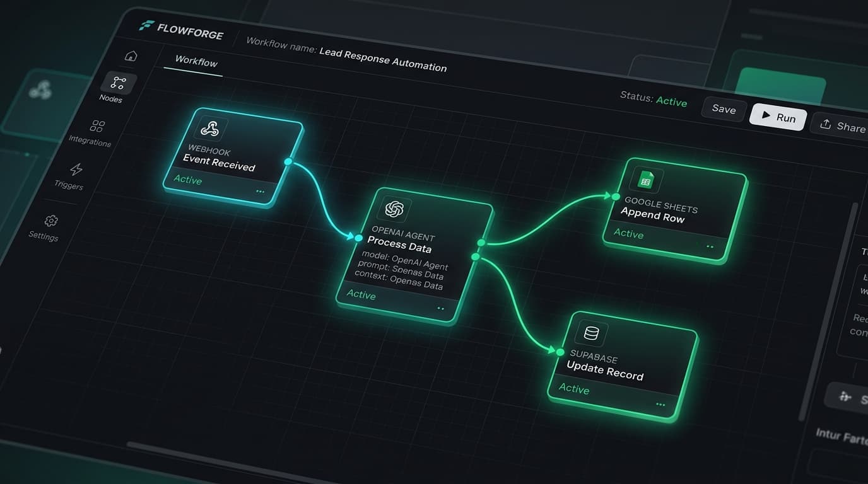Go to Home via the house icon
This screenshot has width=868, height=484.
coord(131,55)
